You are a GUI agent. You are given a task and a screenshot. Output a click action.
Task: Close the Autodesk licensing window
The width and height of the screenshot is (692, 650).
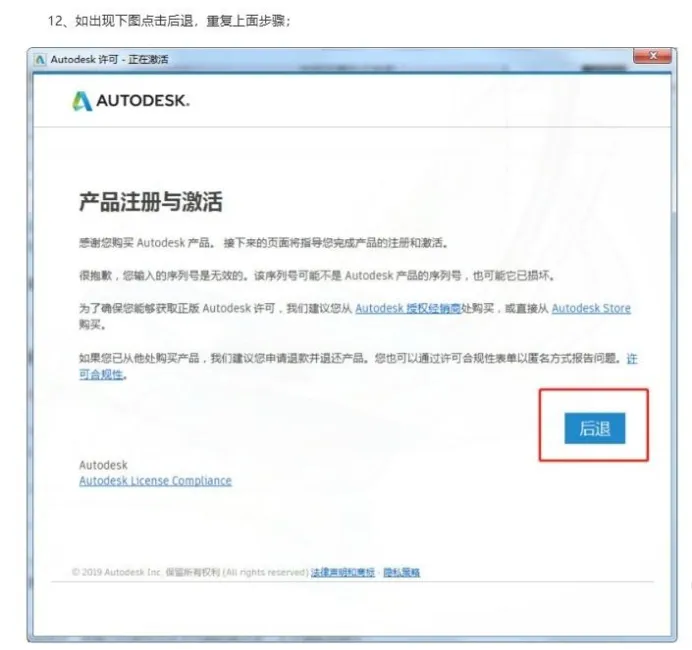[652, 56]
